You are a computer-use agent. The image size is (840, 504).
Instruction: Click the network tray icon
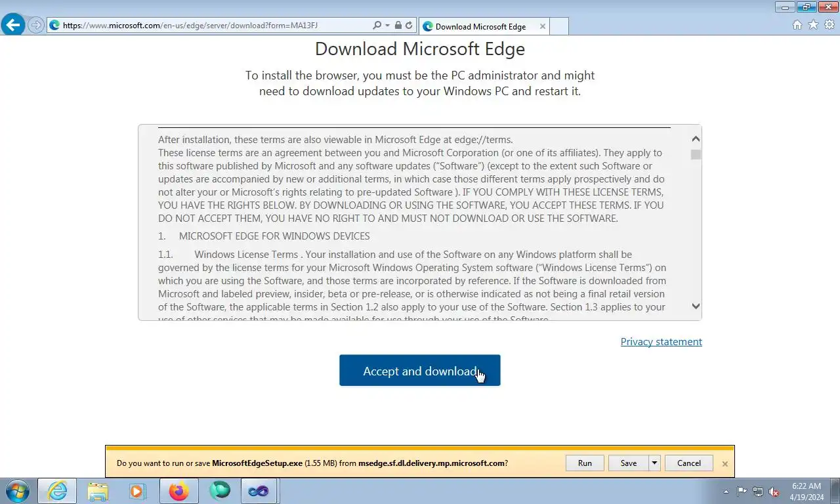pyautogui.click(x=758, y=492)
